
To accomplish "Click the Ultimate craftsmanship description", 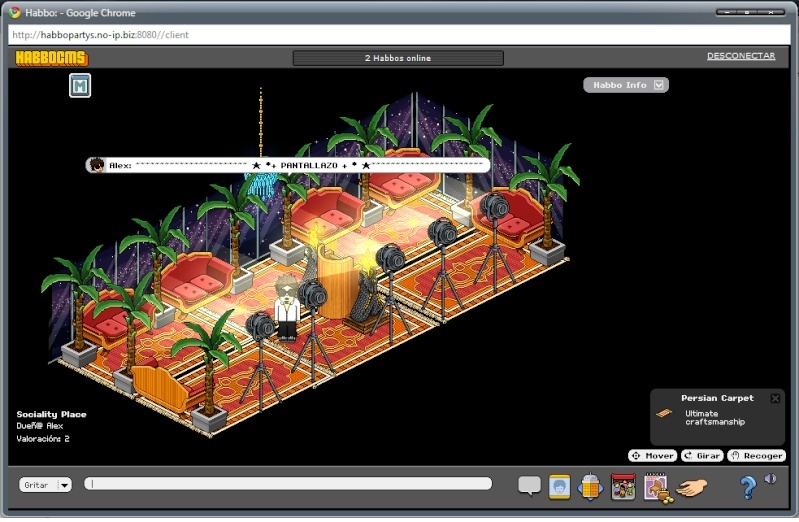I will [x=715, y=417].
